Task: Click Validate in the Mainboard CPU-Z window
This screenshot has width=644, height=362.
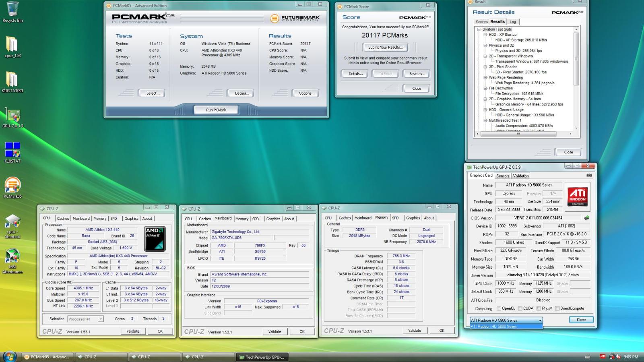Action: click(x=275, y=331)
